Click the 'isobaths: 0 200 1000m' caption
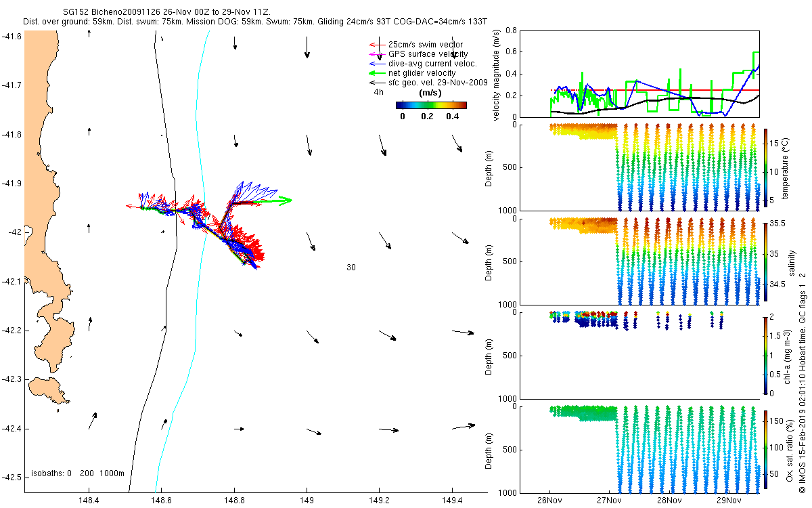 (78, 473)
